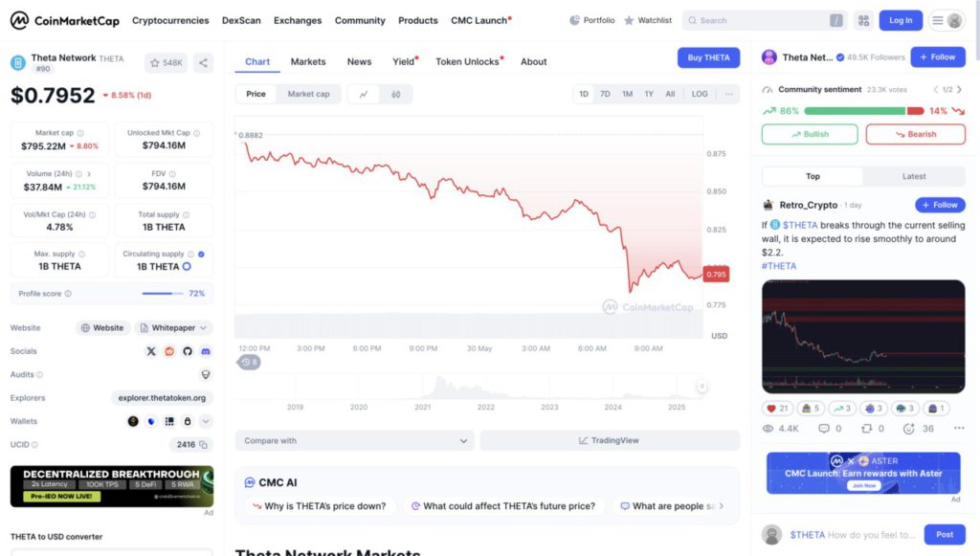The image size is (980, 556).
Task: Click the Buy THETA button
Action: point(708,57)
